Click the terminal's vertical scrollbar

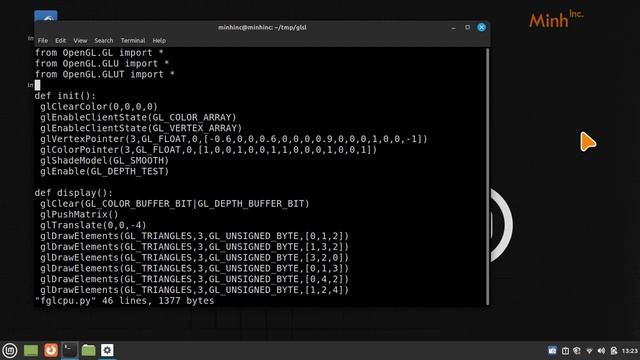point(487,176)
